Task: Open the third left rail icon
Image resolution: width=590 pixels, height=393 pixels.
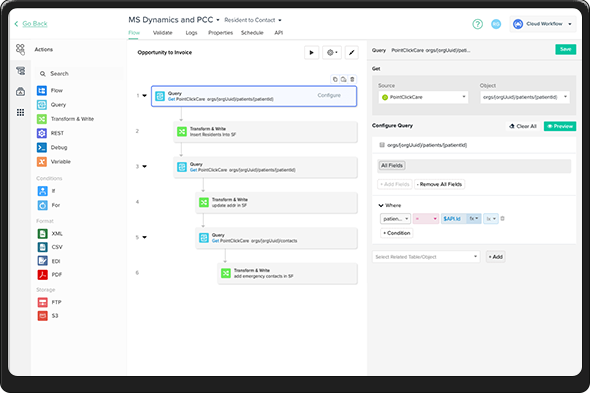Action: click(x=20, y=91)
